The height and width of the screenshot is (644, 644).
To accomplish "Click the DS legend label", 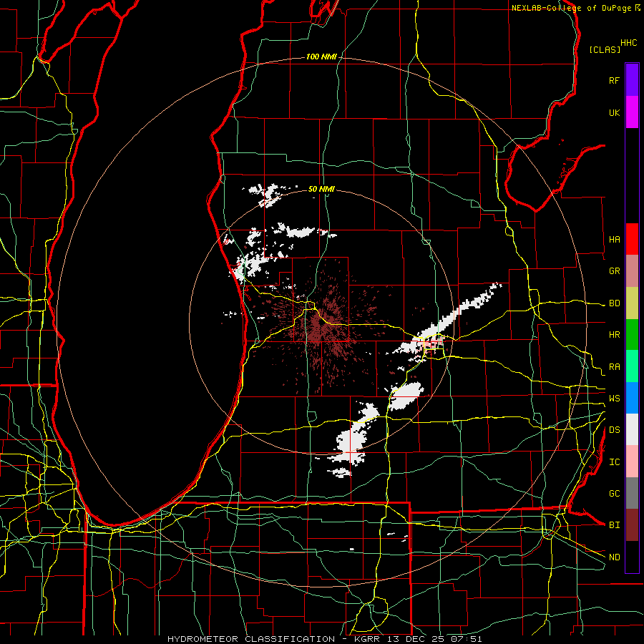I will click(x=614, y=430).
